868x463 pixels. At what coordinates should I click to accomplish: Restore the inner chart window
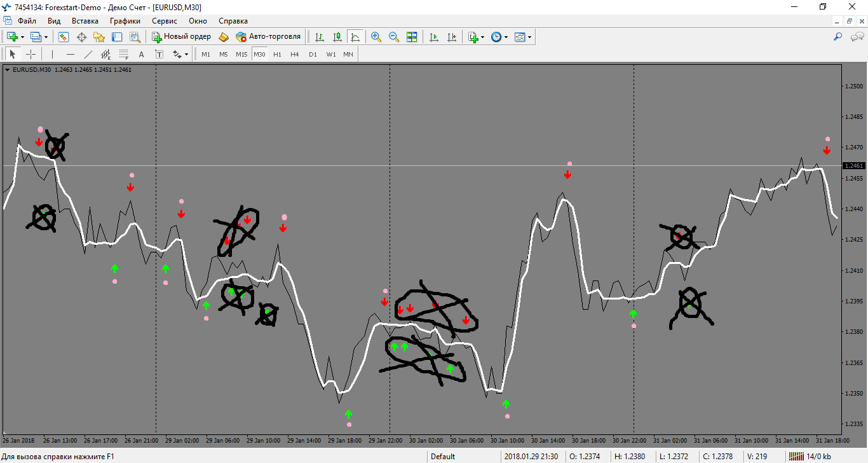(850, 21)
